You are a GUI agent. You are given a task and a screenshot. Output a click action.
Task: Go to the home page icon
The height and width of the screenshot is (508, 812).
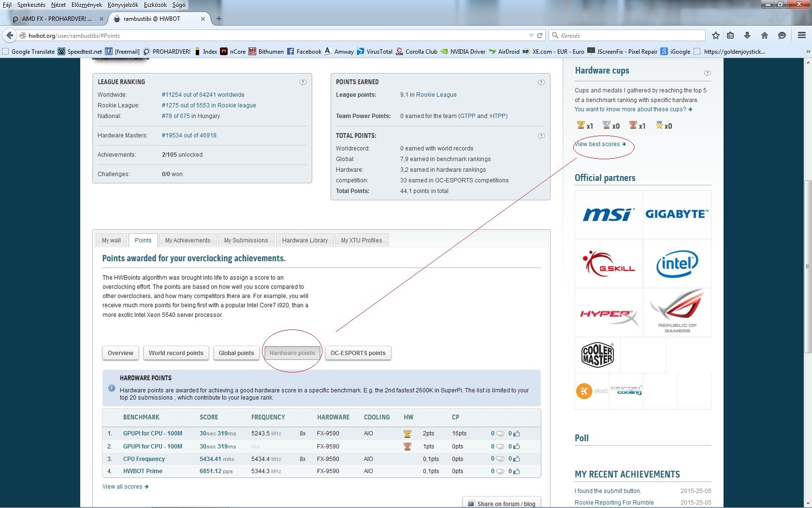click(x=764, y=35)
